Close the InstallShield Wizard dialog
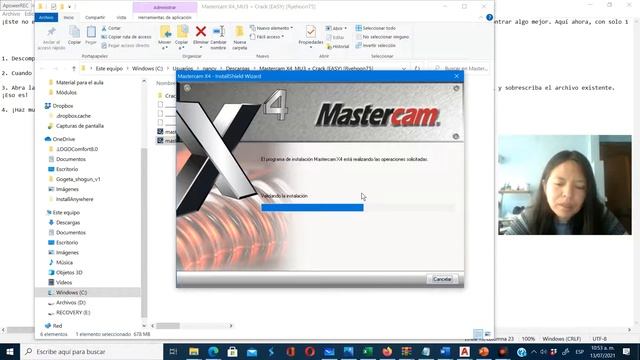The image size is (640, 360). (456, 76)
